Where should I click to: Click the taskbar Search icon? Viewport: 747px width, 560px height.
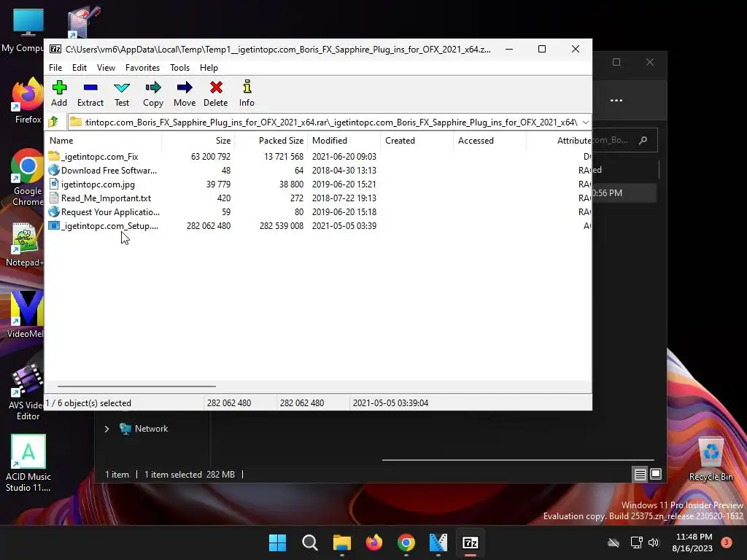tap(309, 542)
